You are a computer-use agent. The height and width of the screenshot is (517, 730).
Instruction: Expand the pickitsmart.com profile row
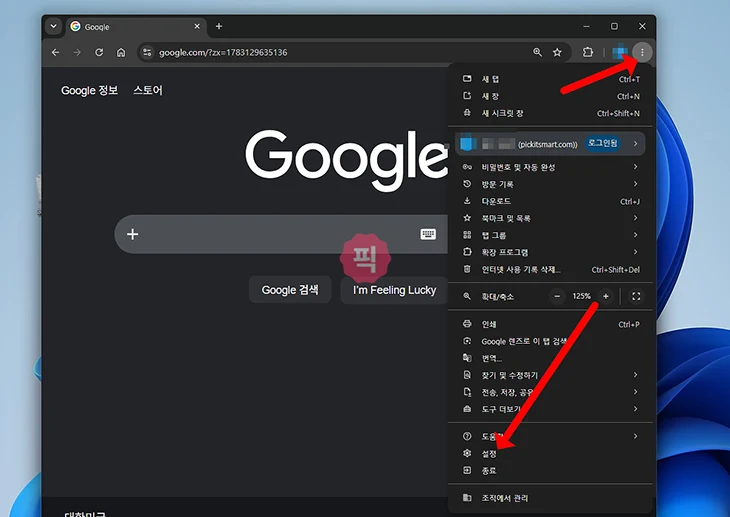coord(550,144)
